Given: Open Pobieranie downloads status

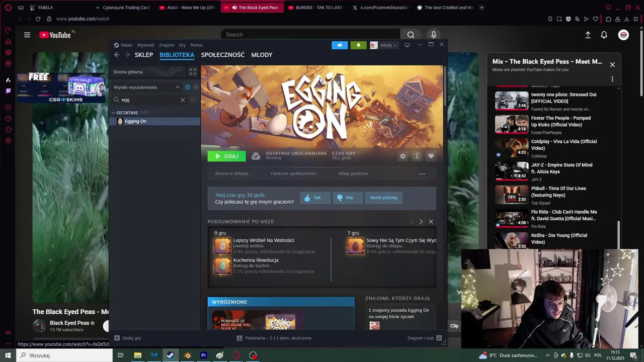Looking at the screenshot, I should tap(274, 338).
